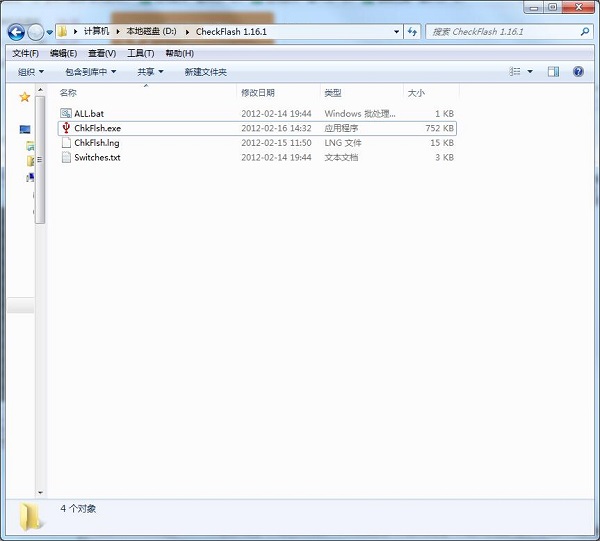Click the Forward navigation arrow button
The width and height of the screenshot is (600, 541).
(x=35, y=32)
